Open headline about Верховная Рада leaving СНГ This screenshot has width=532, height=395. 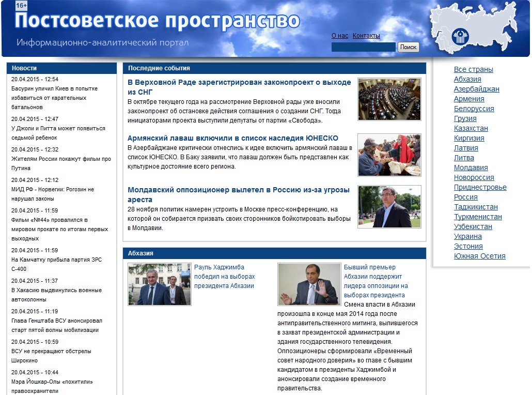click(x=239, y=87)
